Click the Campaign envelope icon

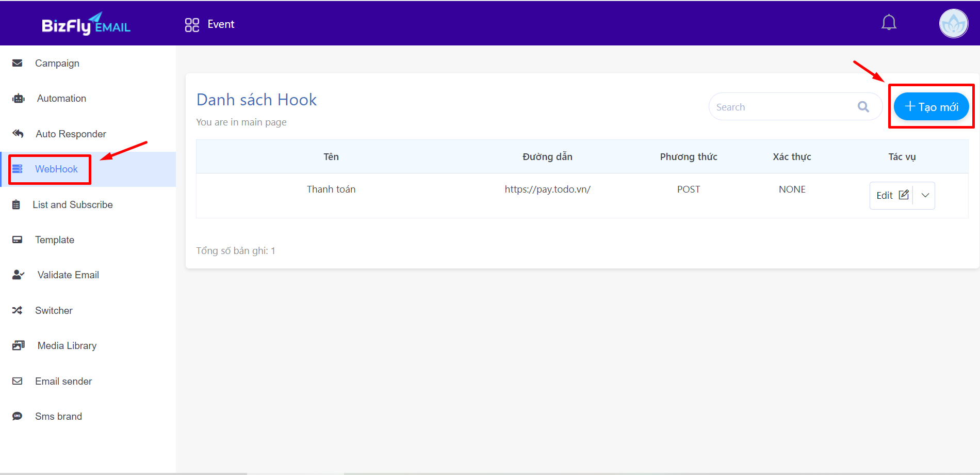click(x=18, y=63)
